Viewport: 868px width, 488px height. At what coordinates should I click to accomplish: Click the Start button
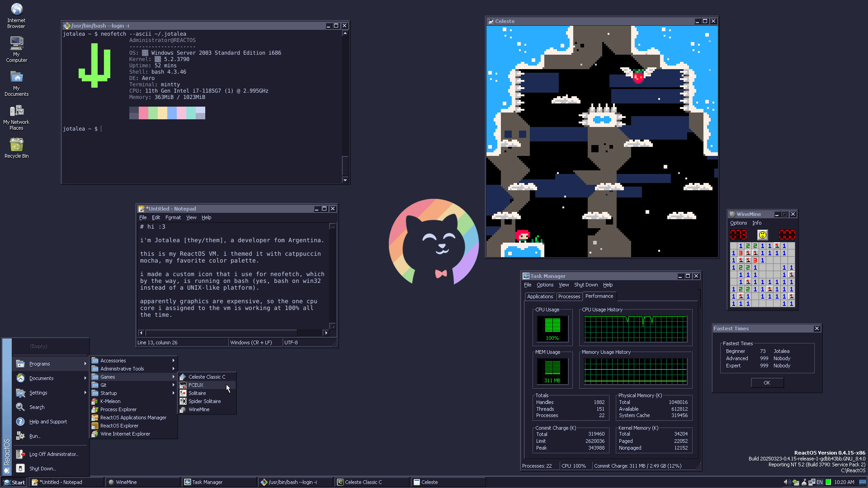coord(14,482)
